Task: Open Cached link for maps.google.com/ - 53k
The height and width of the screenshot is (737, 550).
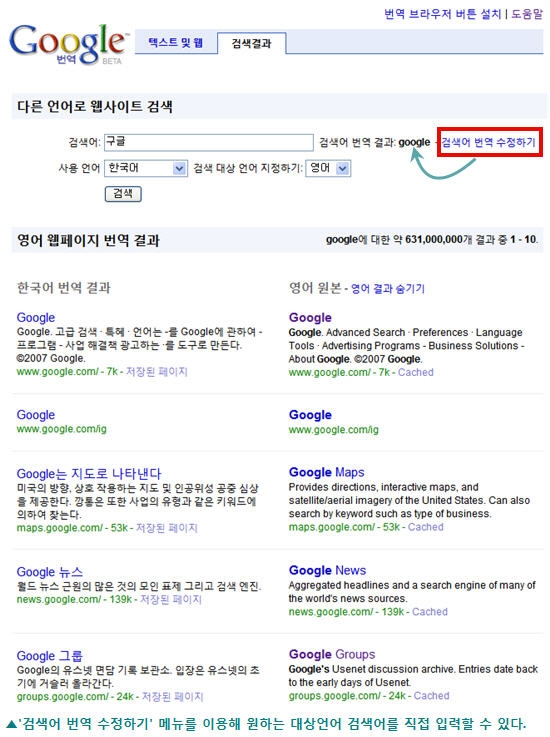Action: tap(425, 527)
